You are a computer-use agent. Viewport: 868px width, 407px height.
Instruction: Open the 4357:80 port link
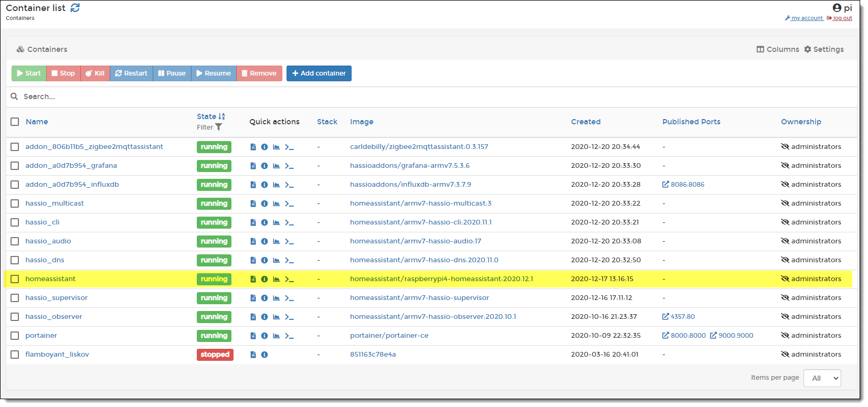tap(679, 317)
